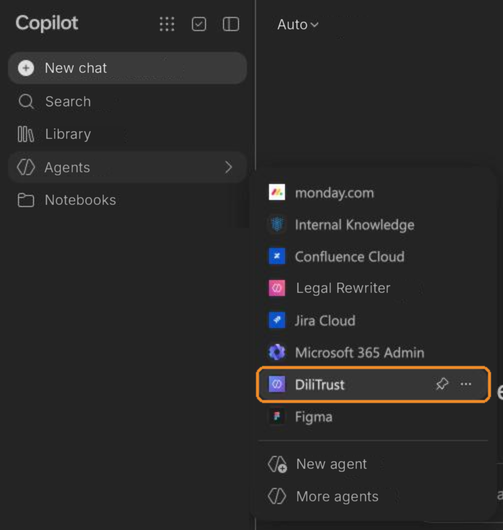Open Search in the sidebar
Viewport: 503px width, 530px height.
pyautogui.click(x=127, y=101)
